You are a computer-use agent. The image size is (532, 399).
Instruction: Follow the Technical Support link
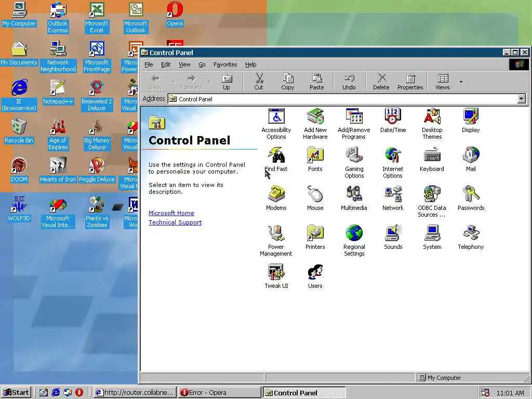pos(175,222)
